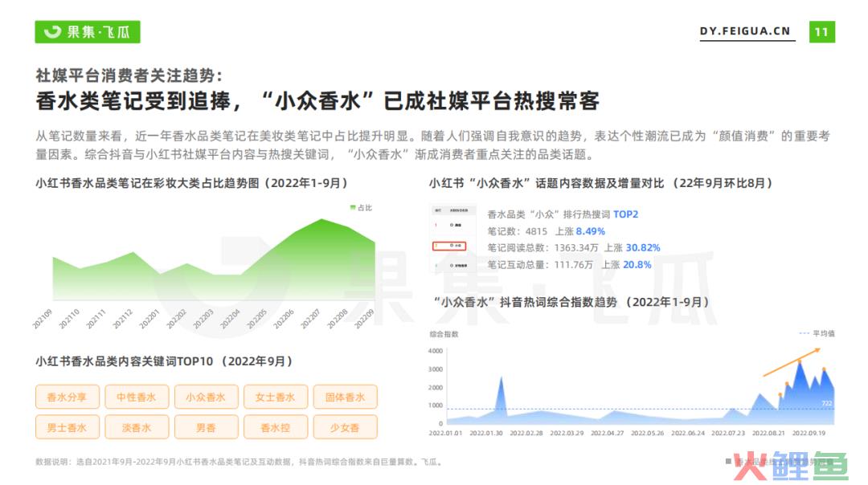Select the 30.82% reading growth value
The height and width of the screenshot is (485, 868).
click(643, 248)
